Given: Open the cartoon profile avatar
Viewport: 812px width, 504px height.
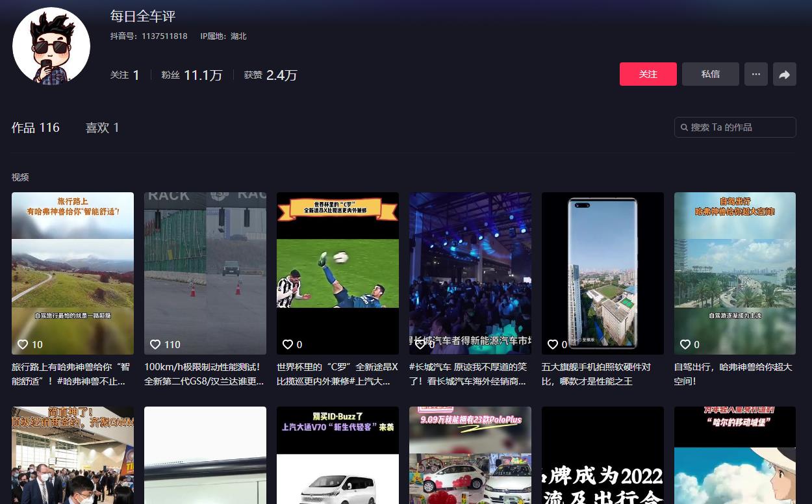Looking at the screenshot, I should (51, 45).
